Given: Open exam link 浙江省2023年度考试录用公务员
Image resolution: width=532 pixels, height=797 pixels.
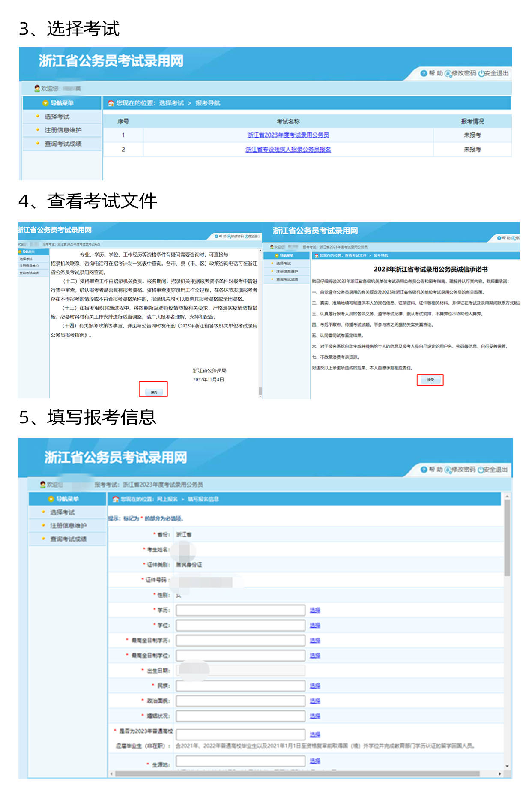Looking at the screenshot, I should click(288, 135).
